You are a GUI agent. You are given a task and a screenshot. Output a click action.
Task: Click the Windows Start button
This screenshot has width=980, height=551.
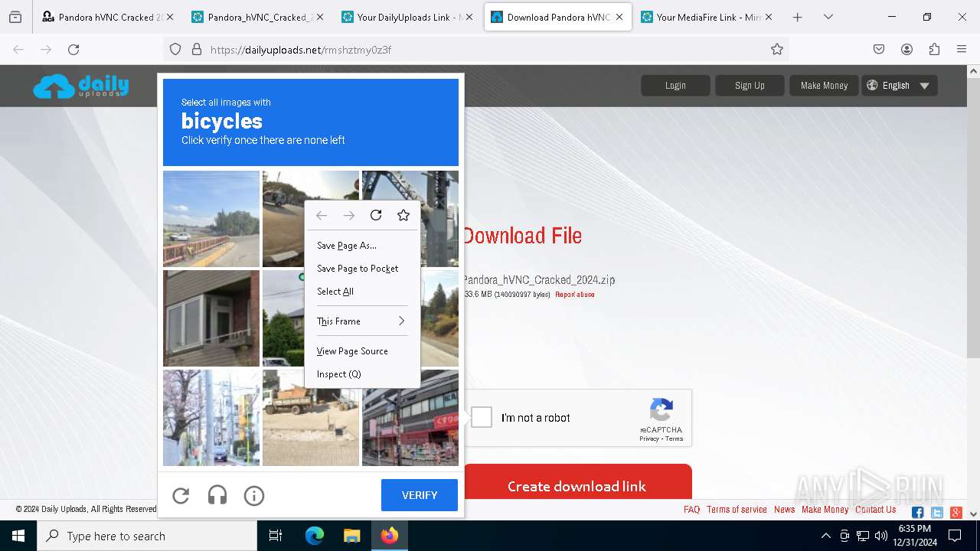tap(18, 536)
